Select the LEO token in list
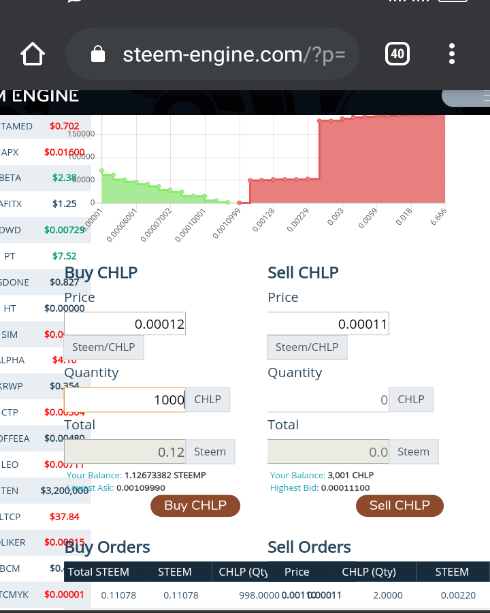 (x=43, y=464)
